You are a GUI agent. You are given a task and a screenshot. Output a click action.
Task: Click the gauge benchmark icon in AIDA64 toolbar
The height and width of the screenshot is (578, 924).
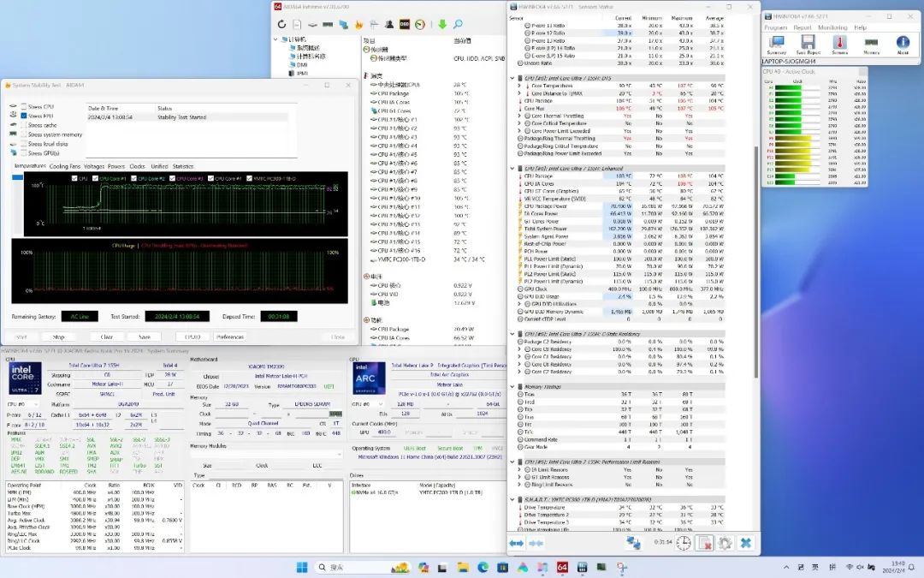(420, 24)
